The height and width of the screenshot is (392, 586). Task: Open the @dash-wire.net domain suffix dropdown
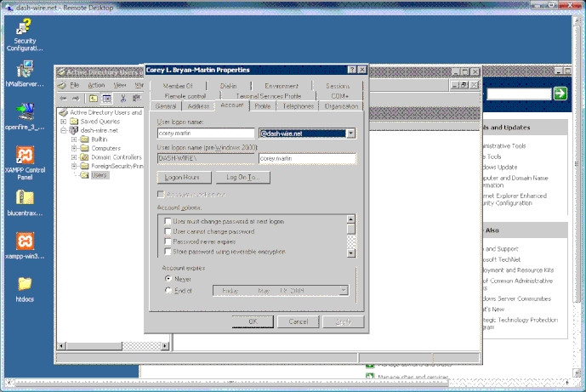coord(350,134)
